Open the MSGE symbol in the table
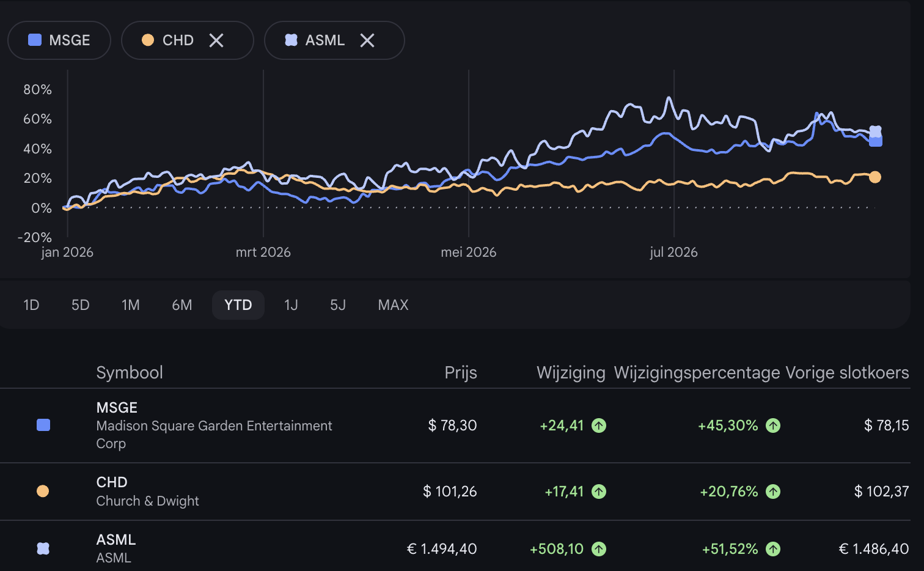The height and width of the screenshot is (571, 924). click(117, 408)
